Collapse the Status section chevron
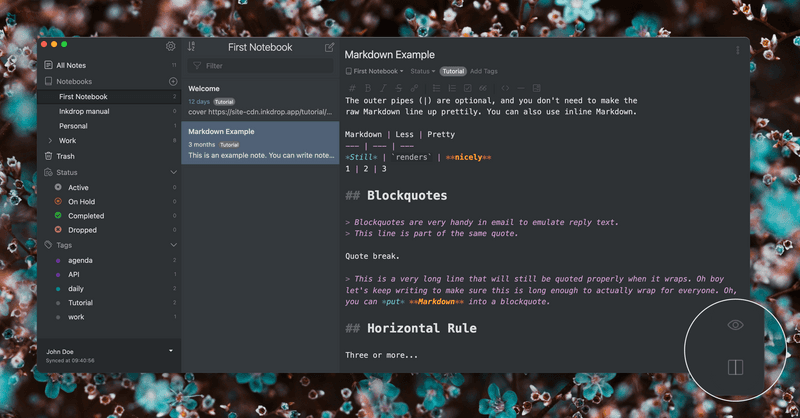 pyautogui.click(x=173, y=172)
